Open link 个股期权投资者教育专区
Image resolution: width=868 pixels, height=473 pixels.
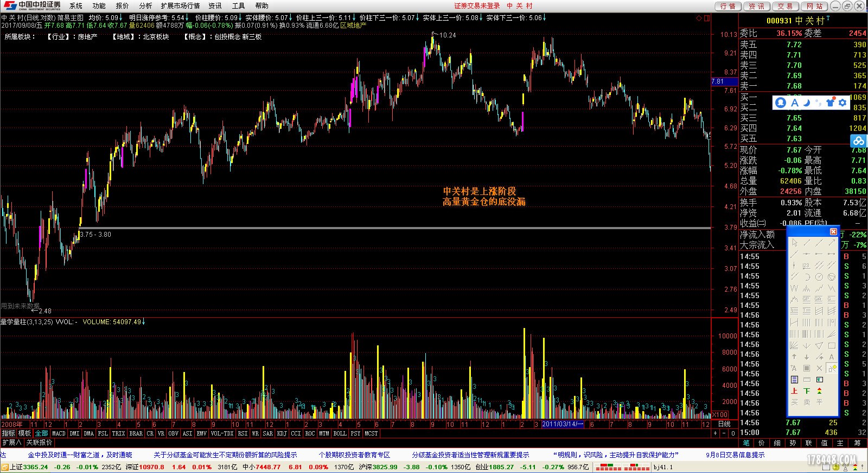(354, 455)
